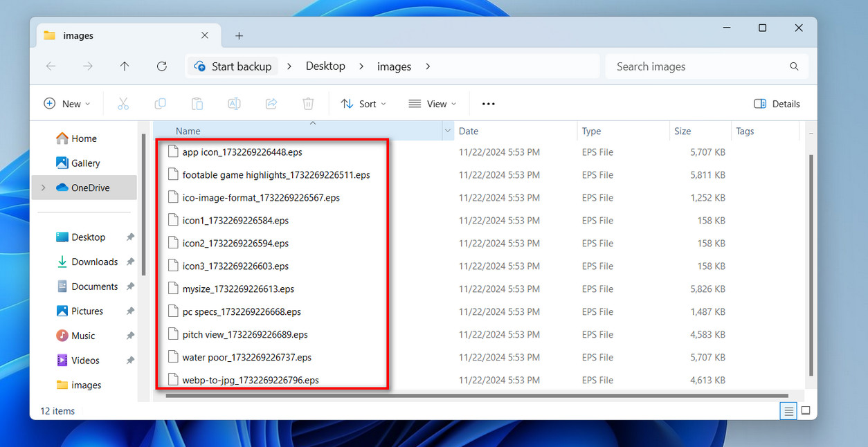
Task: Sort by Size column header
Action: point(682,131)
